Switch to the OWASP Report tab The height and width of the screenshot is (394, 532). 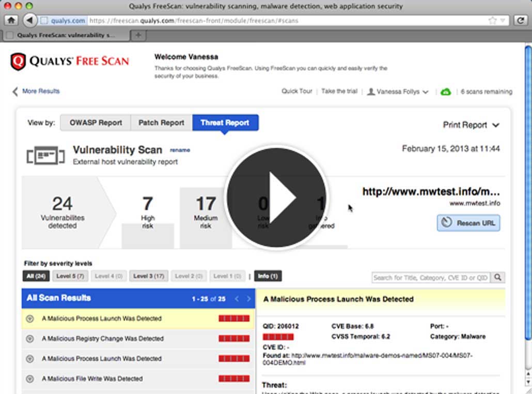click(96, 123)
